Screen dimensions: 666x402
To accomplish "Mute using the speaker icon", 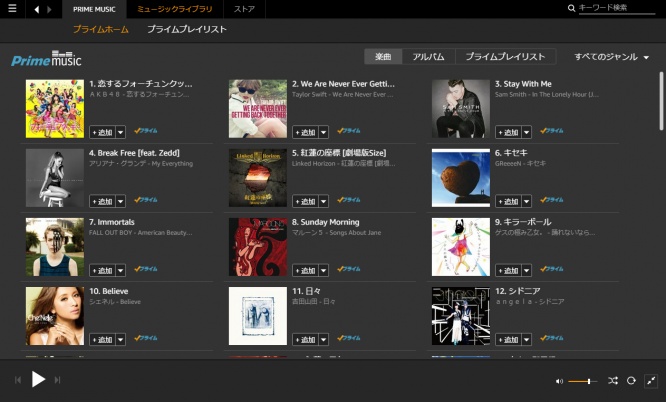I will click(x=559, y=381).
